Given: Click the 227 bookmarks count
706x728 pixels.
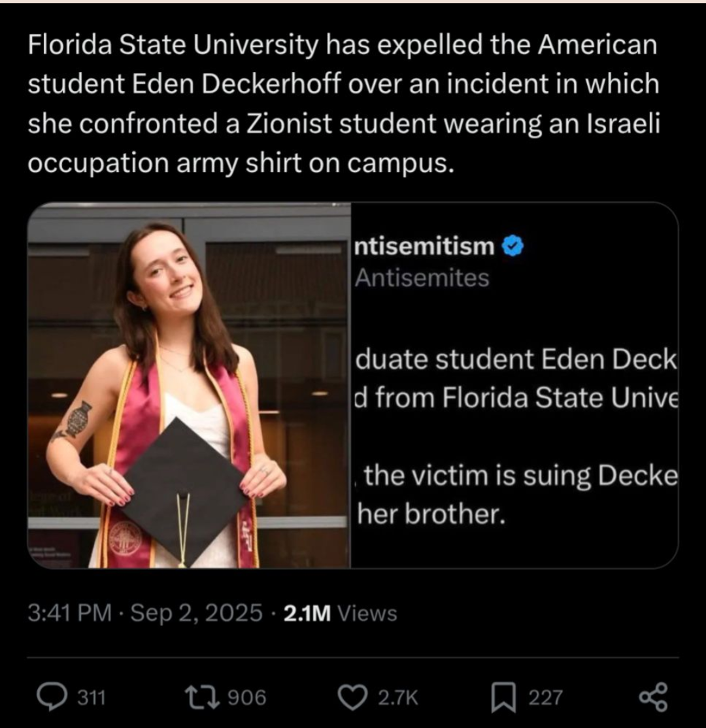Looking at the screenshot, I should click(x=545, y=698).
